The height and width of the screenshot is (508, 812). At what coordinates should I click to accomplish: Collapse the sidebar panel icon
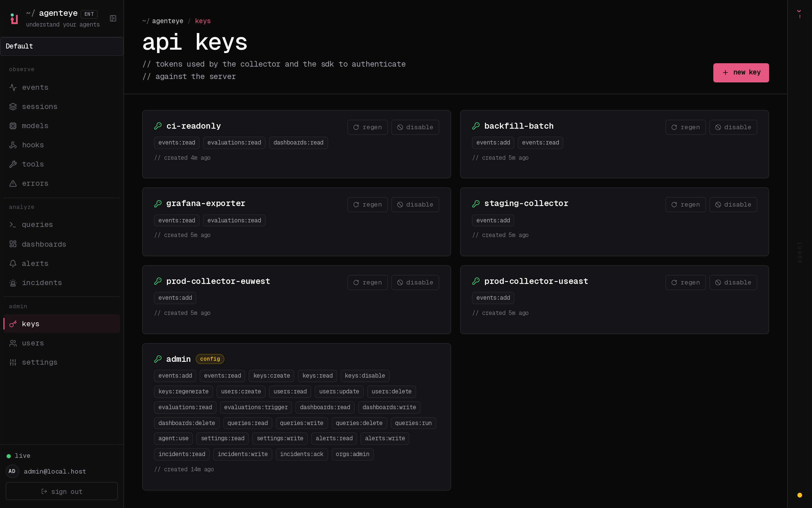point(113,18)
